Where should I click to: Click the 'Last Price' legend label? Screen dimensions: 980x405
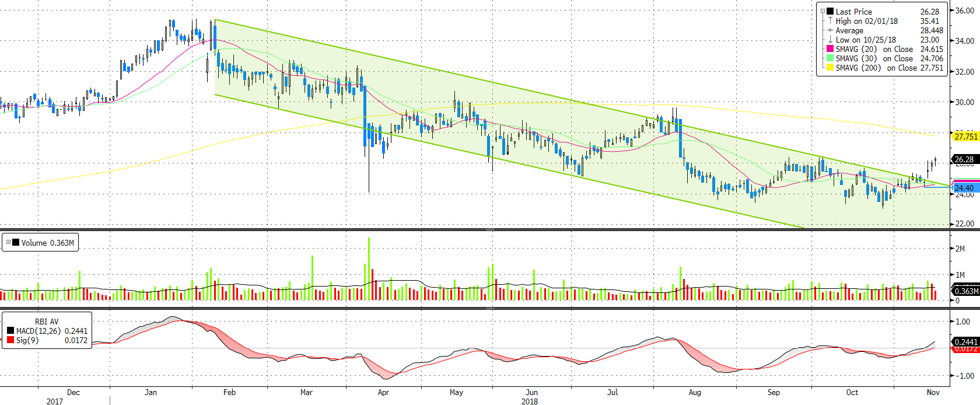point(854,12)
